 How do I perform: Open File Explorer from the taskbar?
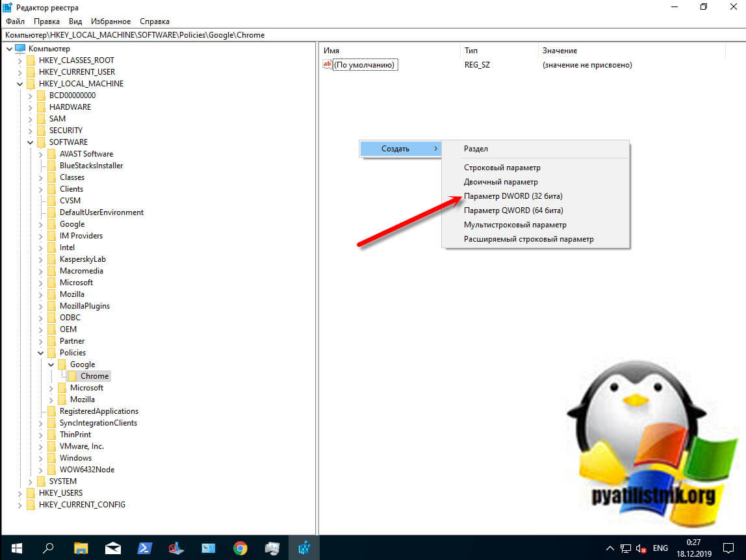point(81,548)
